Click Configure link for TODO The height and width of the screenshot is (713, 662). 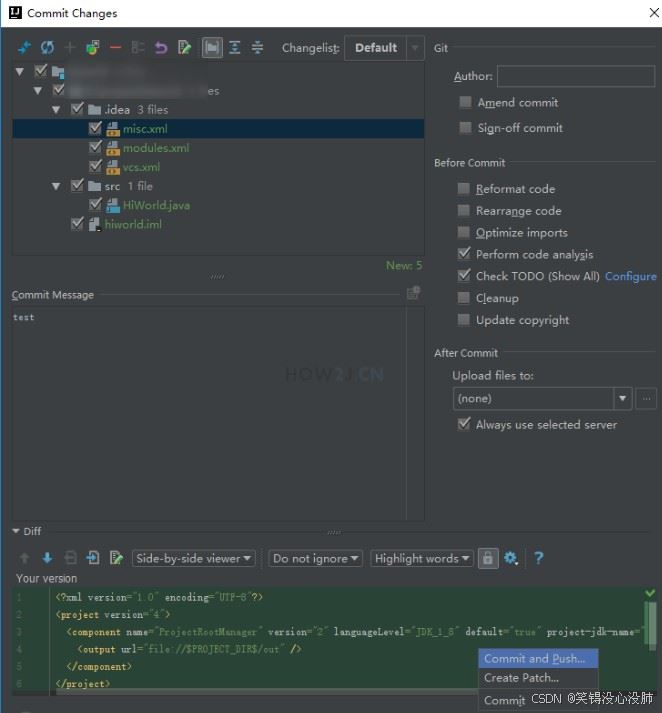(x=630, y=276)
